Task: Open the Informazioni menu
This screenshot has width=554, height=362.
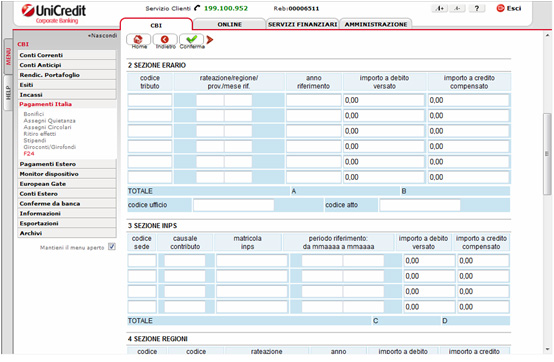Action: click(67, 213)
